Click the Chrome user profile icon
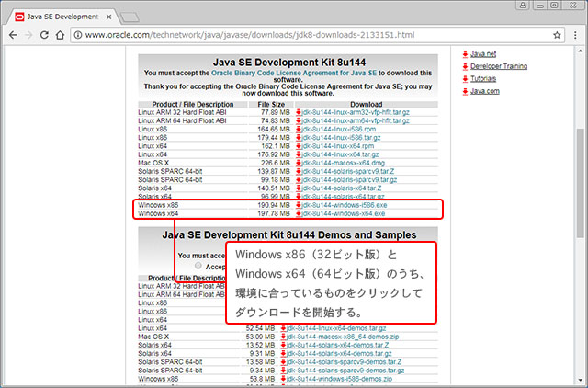 click(523, 5)
